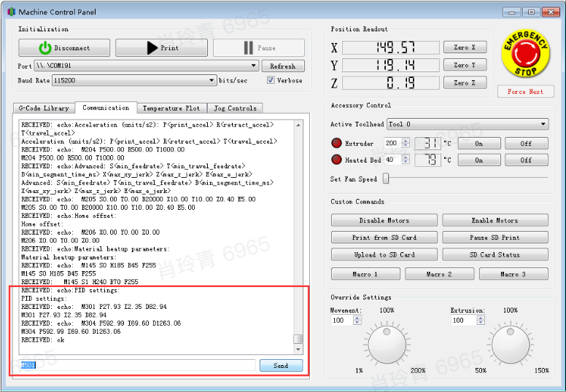566x392 pixels.
Task: Expand the Baud Rate dropdown
Action: tap(212, 80)
